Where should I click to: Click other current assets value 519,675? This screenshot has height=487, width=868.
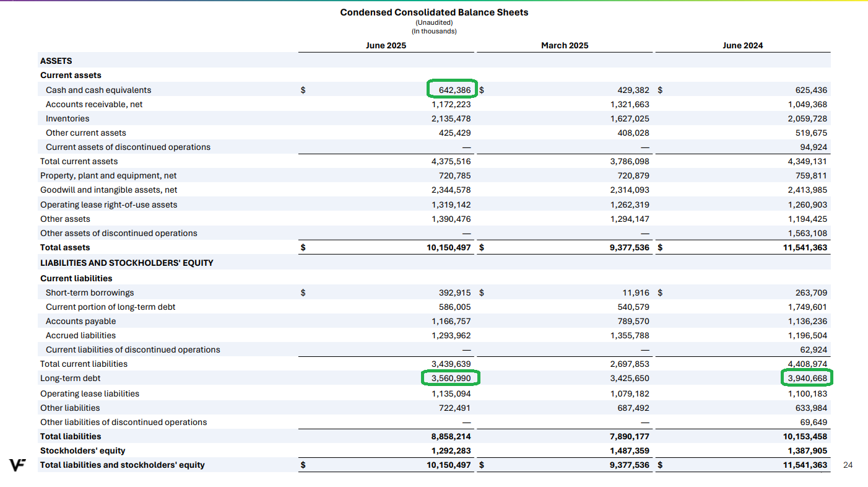(811, 133)
